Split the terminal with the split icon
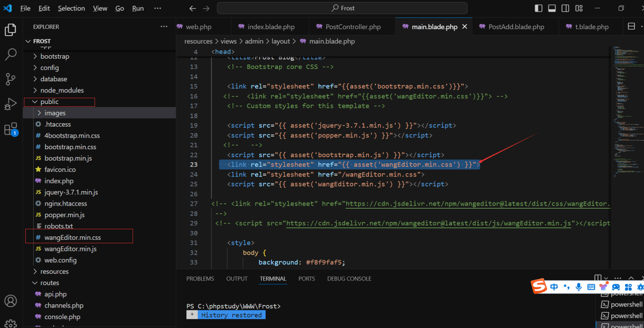The width and height of the screenshot is (644, 328). [x=598, y=278]
